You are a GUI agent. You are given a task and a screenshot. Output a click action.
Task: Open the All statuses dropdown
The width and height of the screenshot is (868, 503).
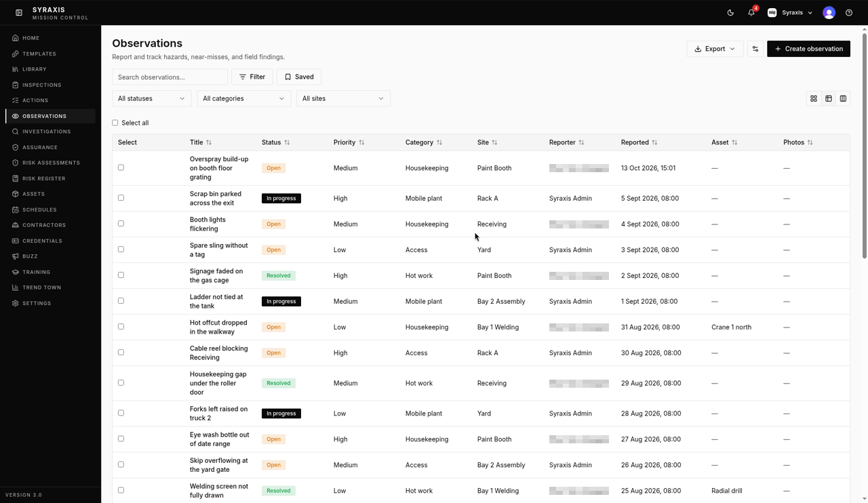tap(152, 98)
